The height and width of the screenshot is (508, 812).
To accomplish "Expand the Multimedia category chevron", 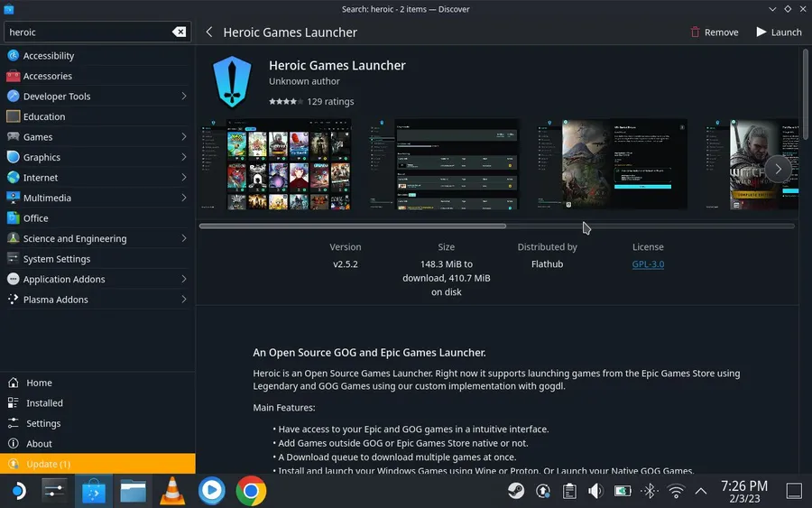I will [184, 198].
